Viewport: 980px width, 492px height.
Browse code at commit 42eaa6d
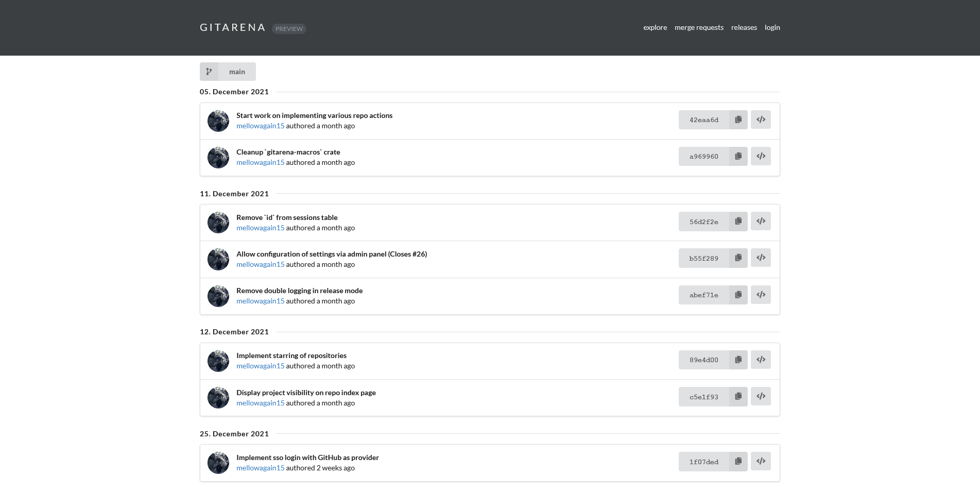tap(761, 120)
